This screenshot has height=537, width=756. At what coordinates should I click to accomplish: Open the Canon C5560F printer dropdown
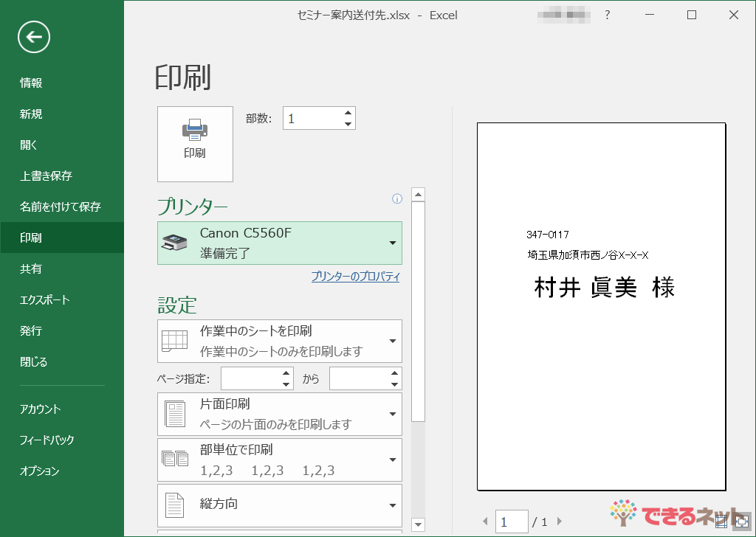[280, 243]
